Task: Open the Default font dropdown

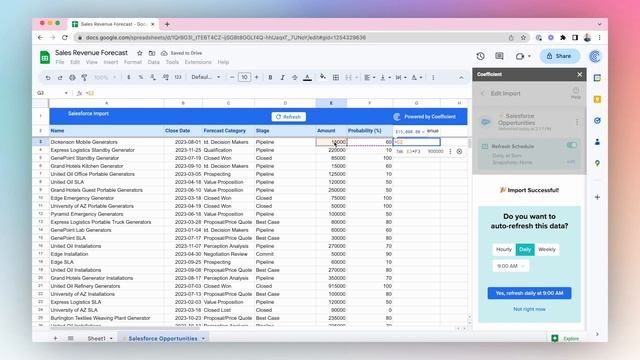Action: pyautogui.click(x=206, y=78)
